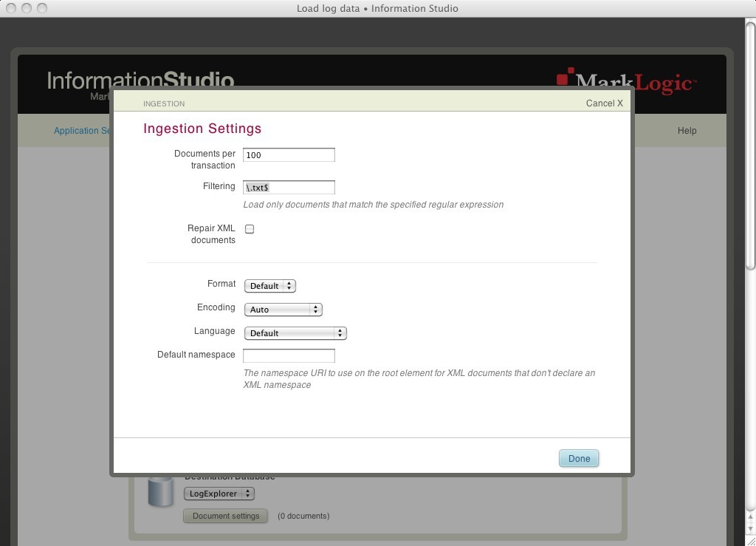Click the Document settings button
Viewport: 756px width, 546px height.
226,516
